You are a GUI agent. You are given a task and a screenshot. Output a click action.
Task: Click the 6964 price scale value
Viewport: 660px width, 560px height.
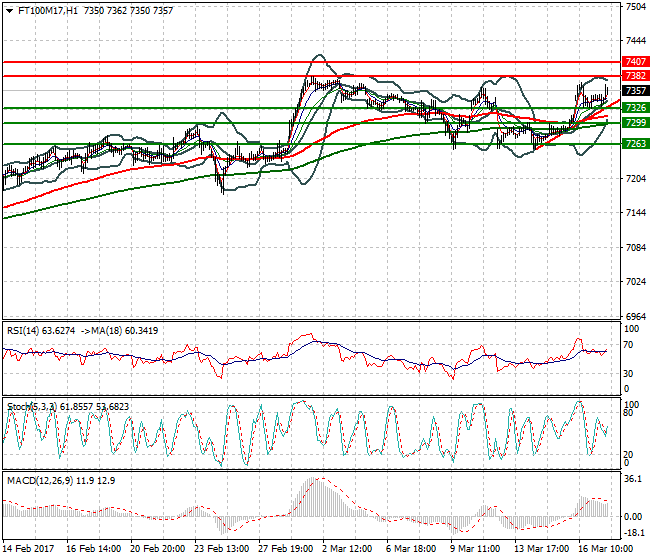point(636,316)
